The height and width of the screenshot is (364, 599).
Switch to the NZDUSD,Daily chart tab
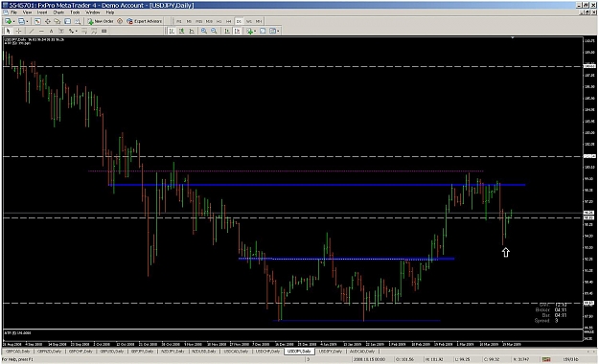click(x=204, y=351)
